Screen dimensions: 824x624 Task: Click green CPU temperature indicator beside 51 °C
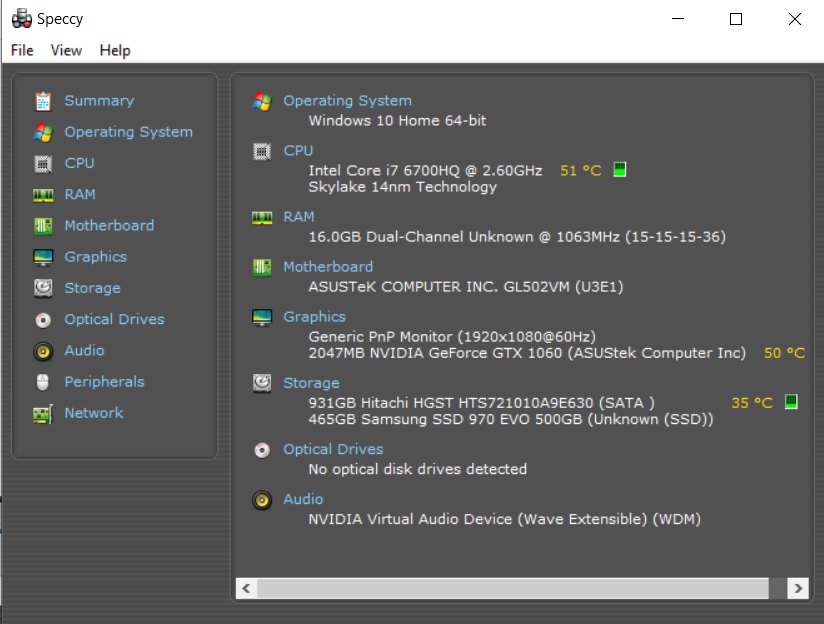[620, 170]
